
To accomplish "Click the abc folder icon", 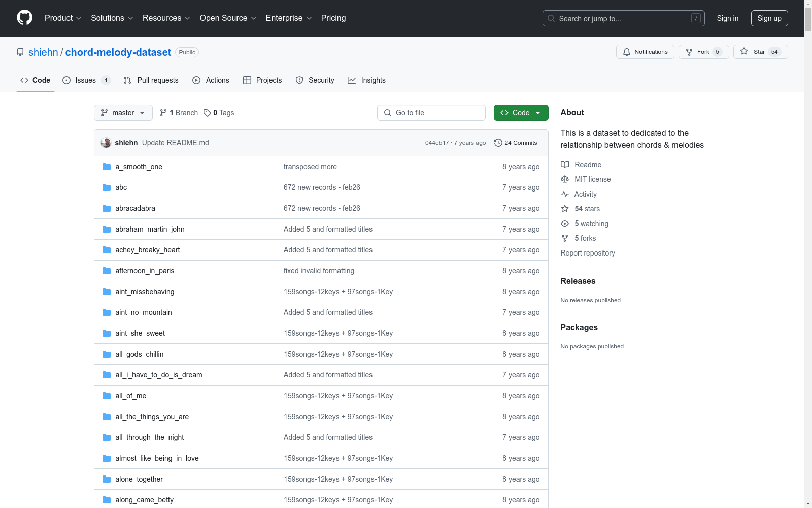I will tap(107, 187).
